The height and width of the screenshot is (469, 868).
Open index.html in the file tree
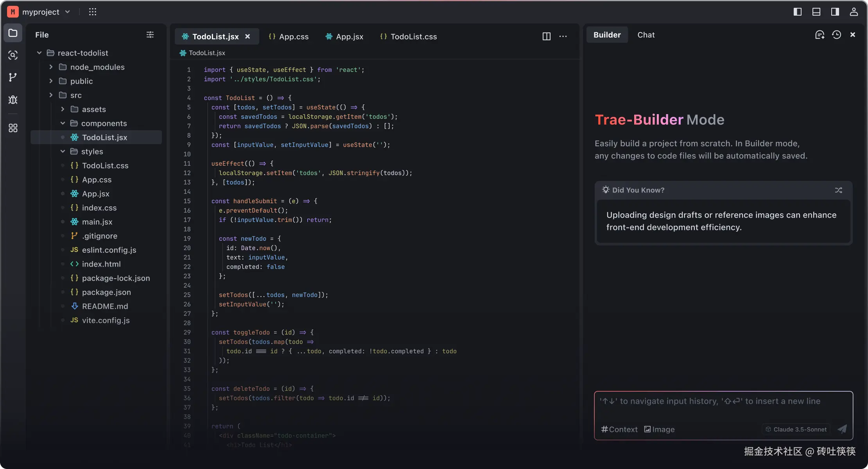(x=96, y=264)
